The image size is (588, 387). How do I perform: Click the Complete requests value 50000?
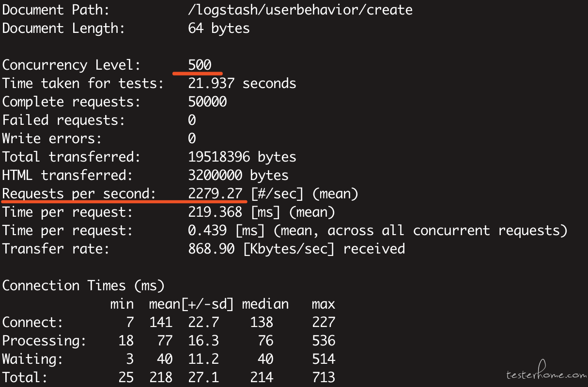tap(207, 102)
